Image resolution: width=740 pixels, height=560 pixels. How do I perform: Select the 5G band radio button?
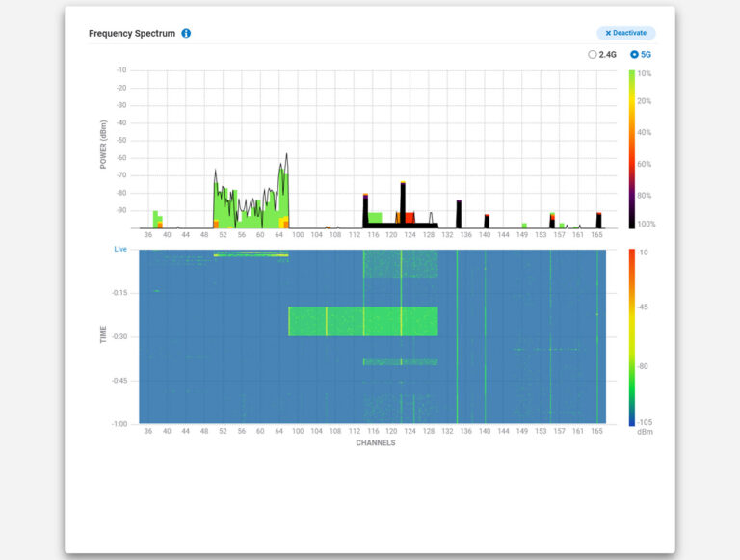(x=634, y=55)
